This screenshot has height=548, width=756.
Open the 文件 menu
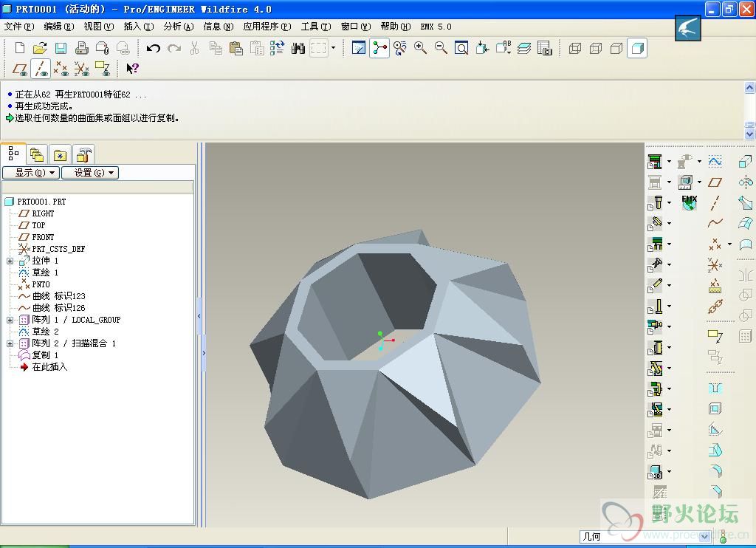click(19, 27)
